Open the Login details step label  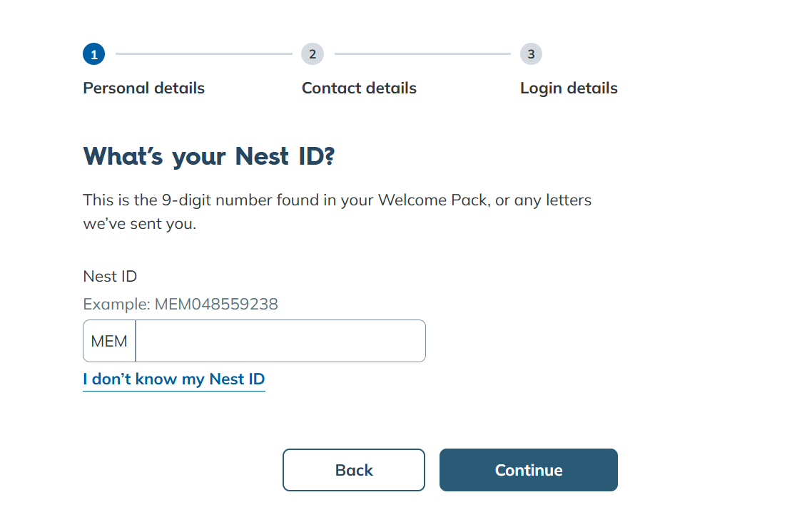tap(569, 88)
